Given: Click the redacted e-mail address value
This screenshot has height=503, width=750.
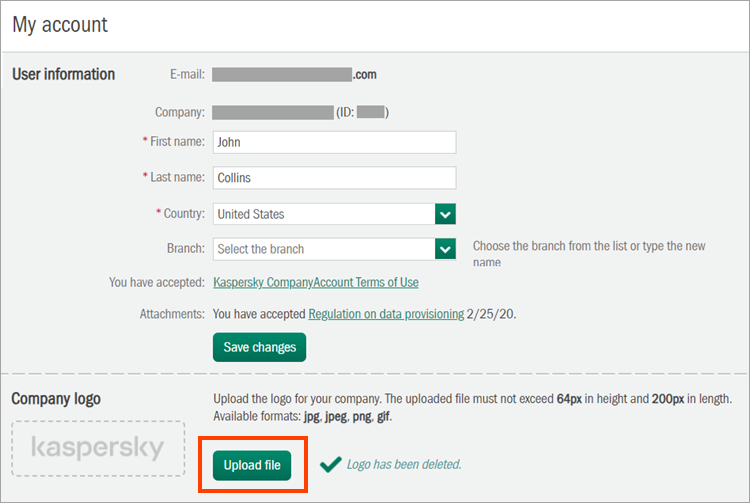Looking at the screenshot, I should pos(294,74).
